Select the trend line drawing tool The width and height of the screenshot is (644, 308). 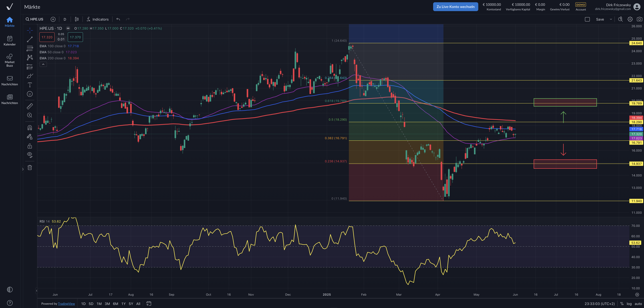[30, 40]
